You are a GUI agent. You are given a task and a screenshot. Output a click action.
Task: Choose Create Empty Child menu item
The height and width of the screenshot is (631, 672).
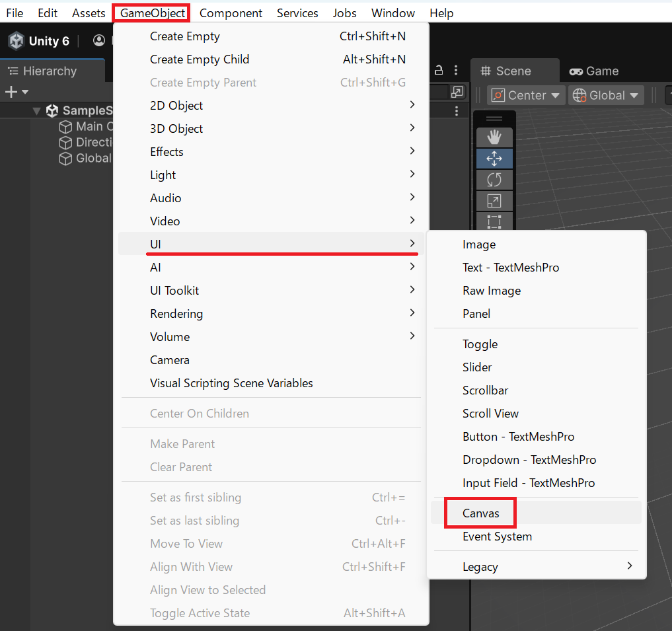click(x=200, y=59)
